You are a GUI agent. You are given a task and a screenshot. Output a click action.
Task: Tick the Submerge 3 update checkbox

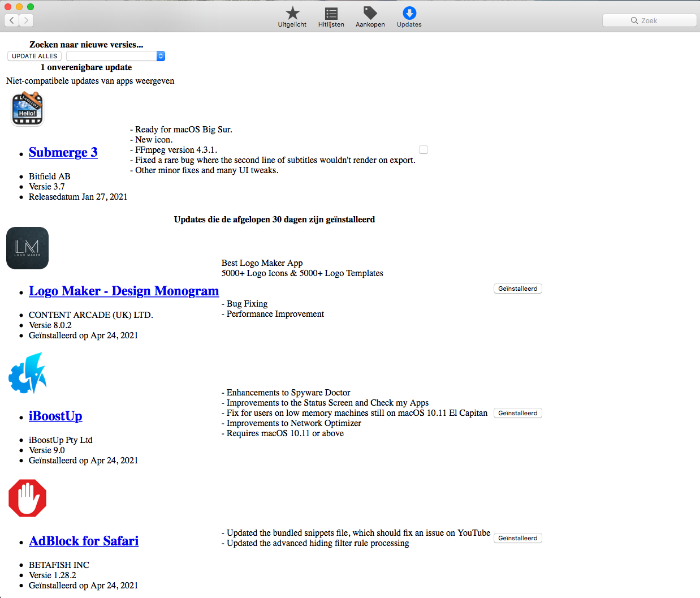pos(424,150)
